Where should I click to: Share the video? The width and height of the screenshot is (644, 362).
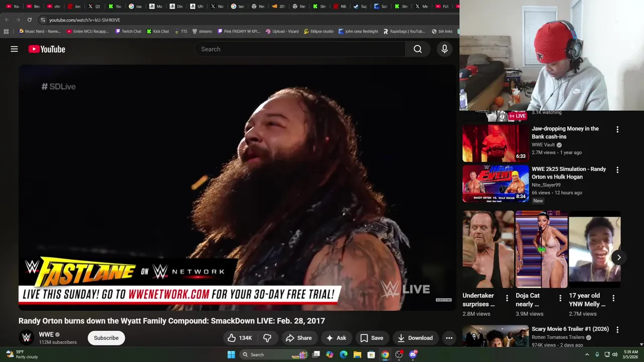click(x=299, y=338)
